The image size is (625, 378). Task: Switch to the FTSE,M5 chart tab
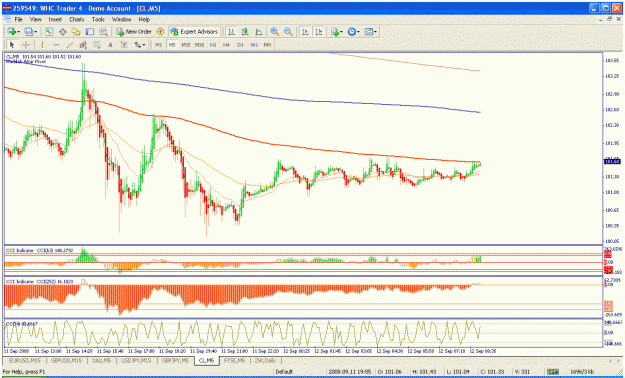click(x=234, y=361)
